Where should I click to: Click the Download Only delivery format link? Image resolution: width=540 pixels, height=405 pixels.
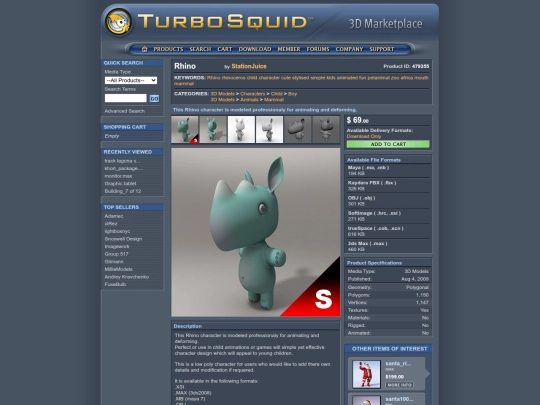364,136
